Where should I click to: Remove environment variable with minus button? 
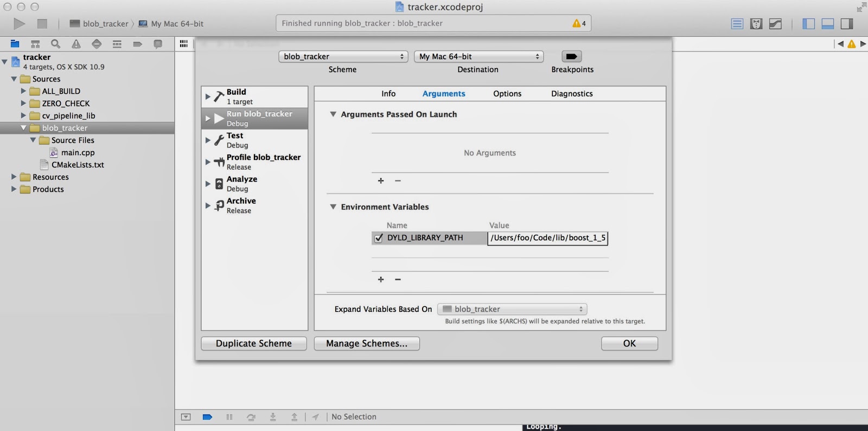[x=398, y=279]
